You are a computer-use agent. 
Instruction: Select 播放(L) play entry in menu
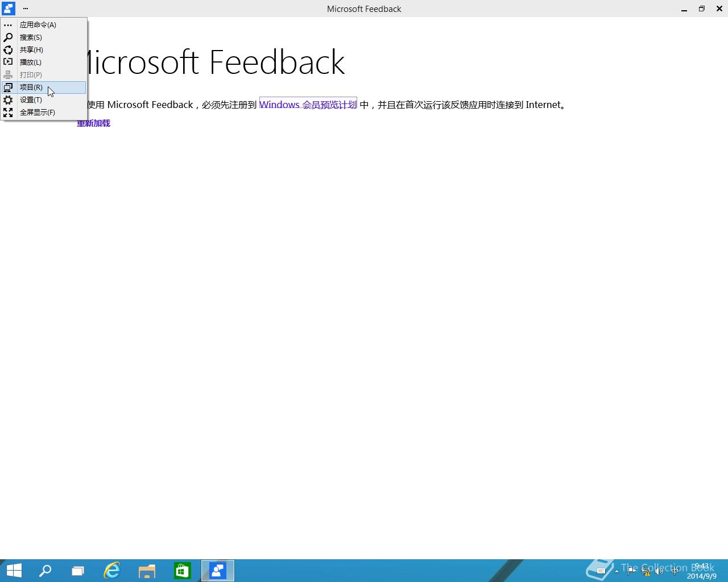pos(44,63)
